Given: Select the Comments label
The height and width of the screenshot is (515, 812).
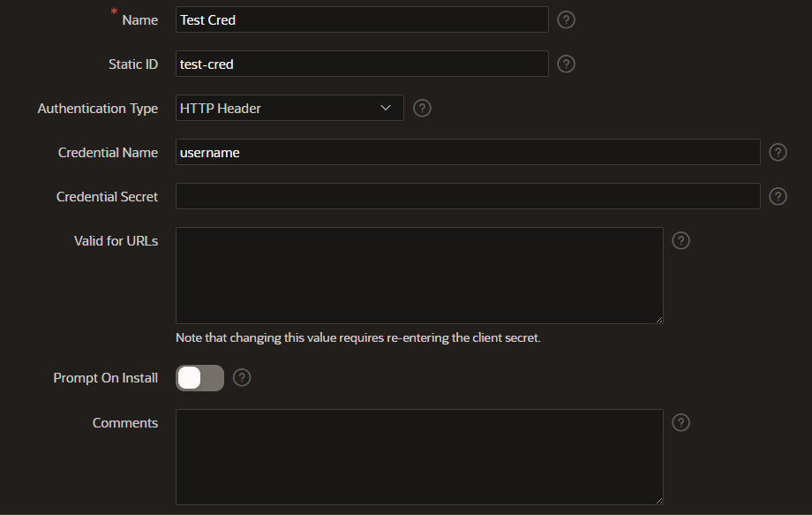Looking at the screenshot, I should pyautogui.click(x=124, y=423).
